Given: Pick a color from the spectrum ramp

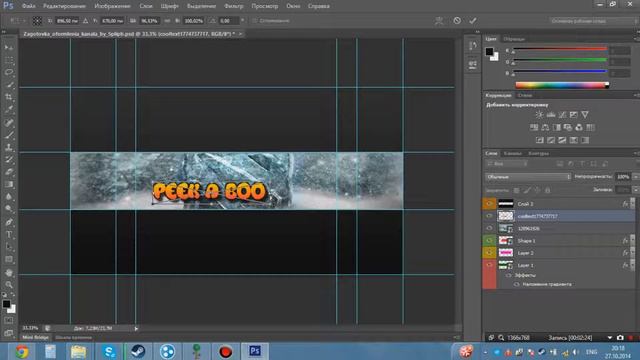Looking at the screenshot, I should (x=562, y=85).
